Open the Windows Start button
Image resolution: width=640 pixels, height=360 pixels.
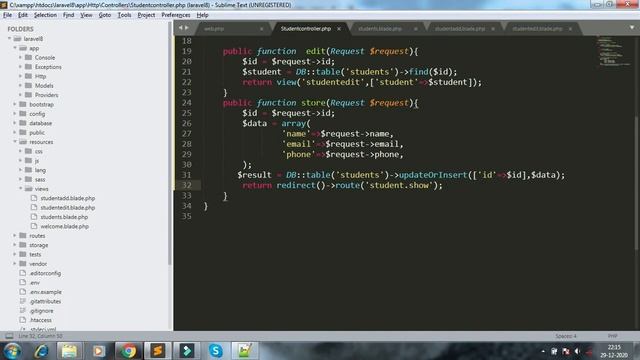(12, 351)
